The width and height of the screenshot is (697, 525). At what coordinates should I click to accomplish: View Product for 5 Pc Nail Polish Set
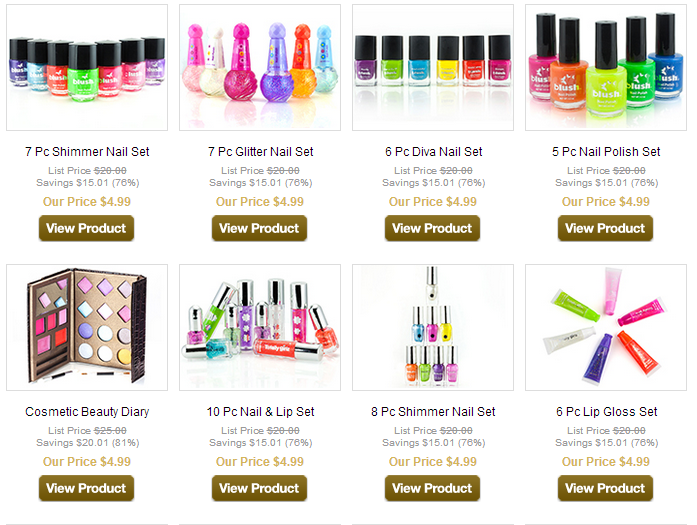pyautogui.click(x=605, y=228)
